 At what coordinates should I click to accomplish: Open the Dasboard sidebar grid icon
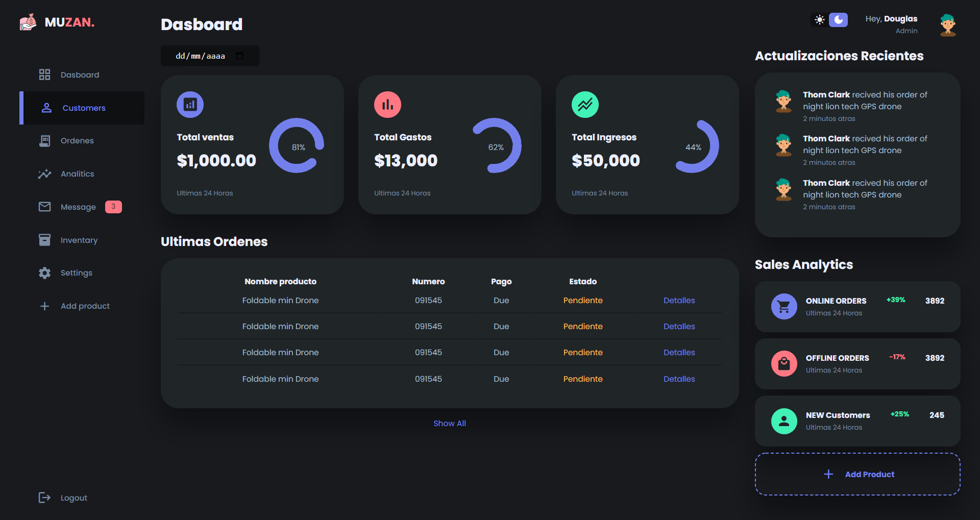(x=44, y=75)
